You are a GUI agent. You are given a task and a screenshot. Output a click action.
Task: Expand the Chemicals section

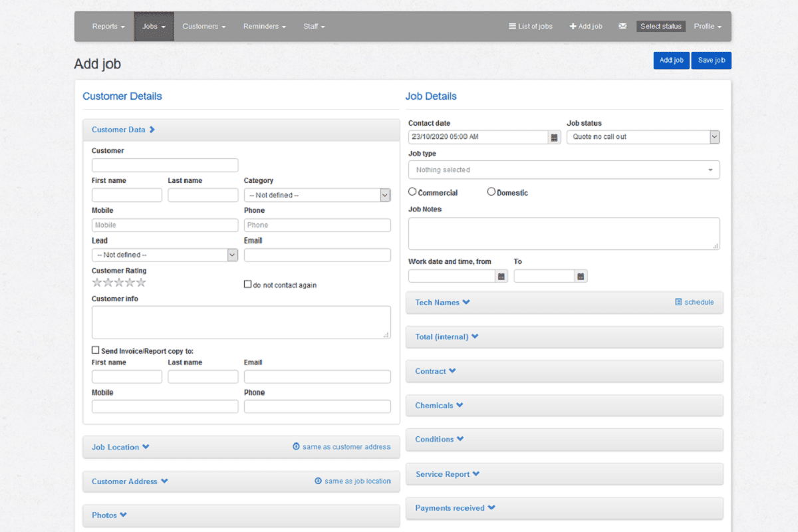click(x=439, y=406)
